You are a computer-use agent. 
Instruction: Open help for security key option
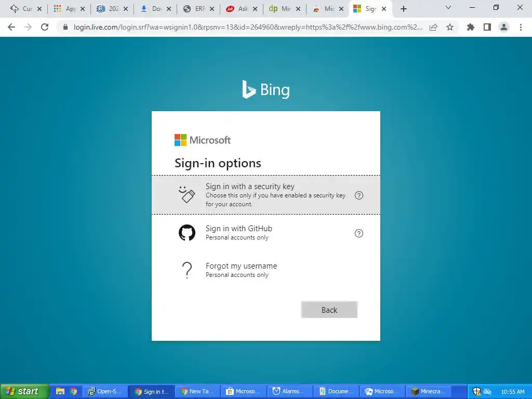[358, 195]
